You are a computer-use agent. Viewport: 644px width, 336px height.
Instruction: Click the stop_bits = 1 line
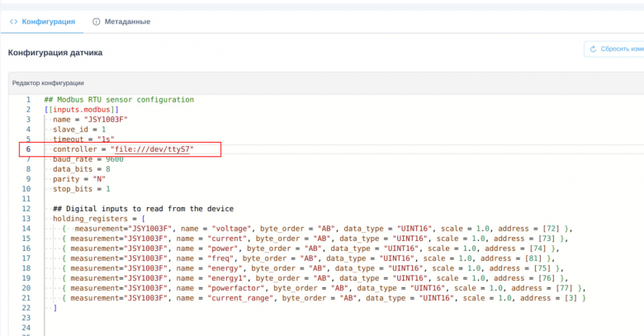[x=81, y=189]
